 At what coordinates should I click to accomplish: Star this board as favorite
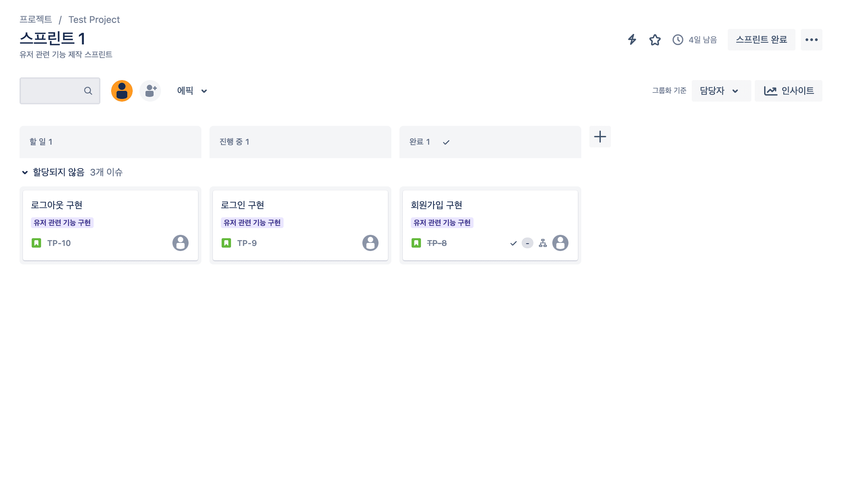(655, 40)
